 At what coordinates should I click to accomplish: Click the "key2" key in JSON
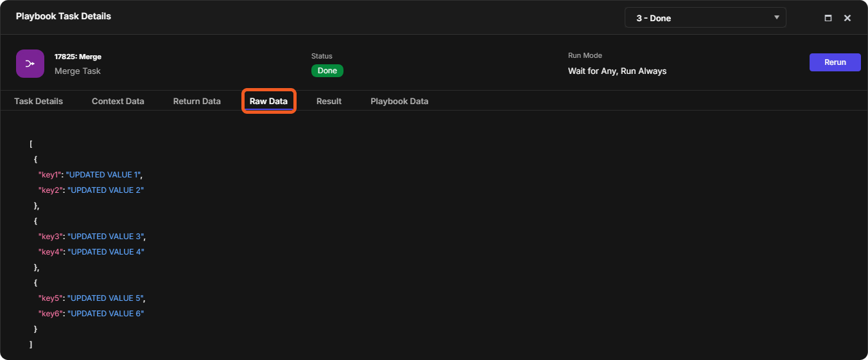(x=50, y=190)
